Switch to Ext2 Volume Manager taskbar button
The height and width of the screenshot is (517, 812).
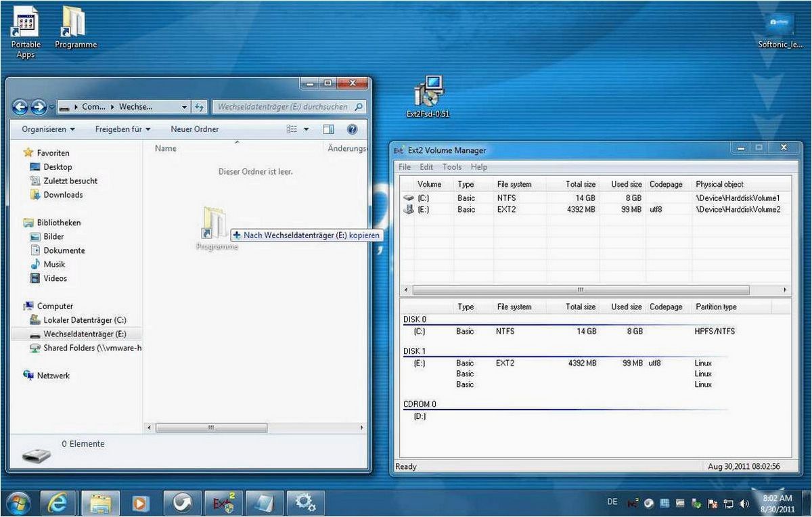(223, 503)
